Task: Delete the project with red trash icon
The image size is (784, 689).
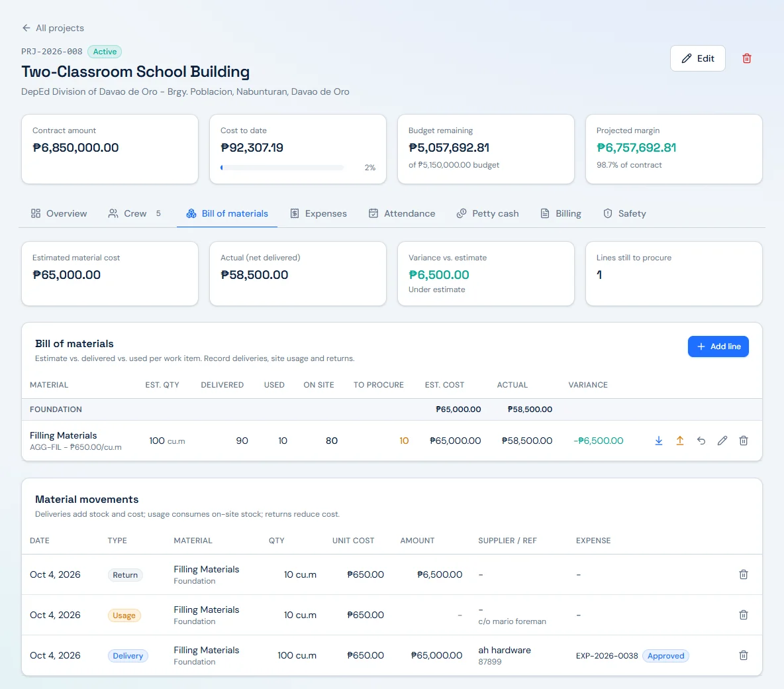Action: pos(746,58)
